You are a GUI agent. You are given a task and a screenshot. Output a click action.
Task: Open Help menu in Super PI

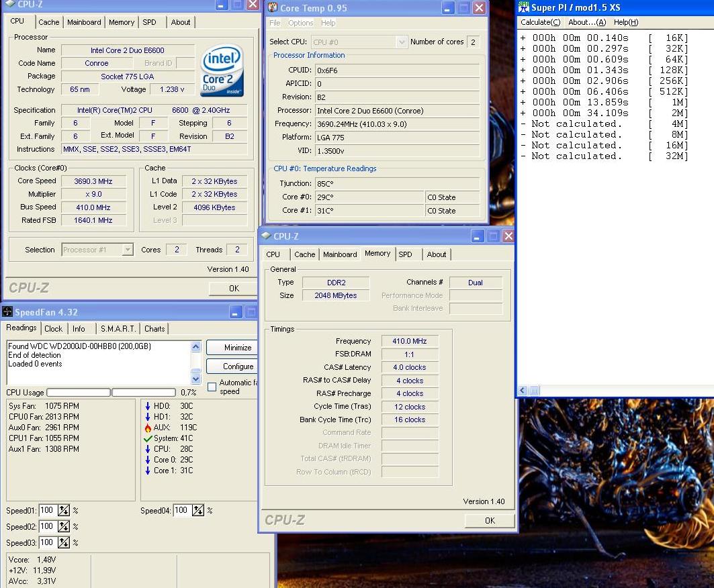pyautogui.click(x=625, y=22)
